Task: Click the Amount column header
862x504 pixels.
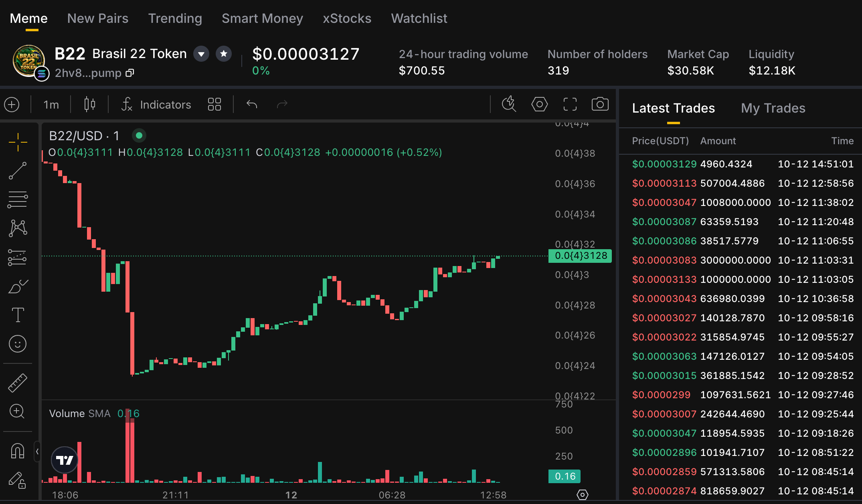Action: pyautogui.click(x=718, y=141)
